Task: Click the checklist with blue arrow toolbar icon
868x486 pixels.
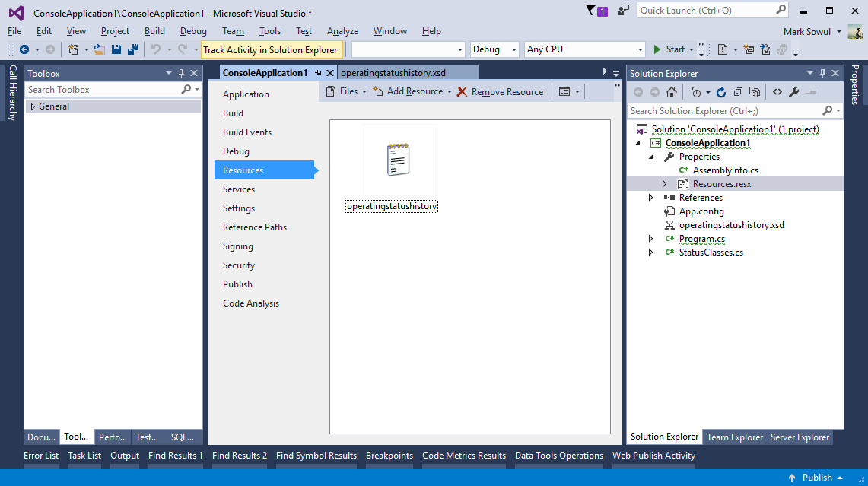Action: (x=765, y=50)
